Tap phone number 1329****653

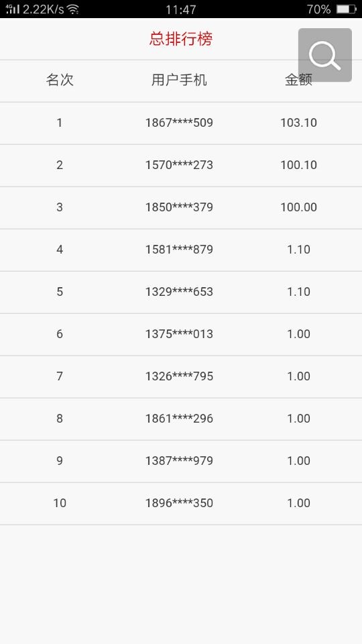179,292
